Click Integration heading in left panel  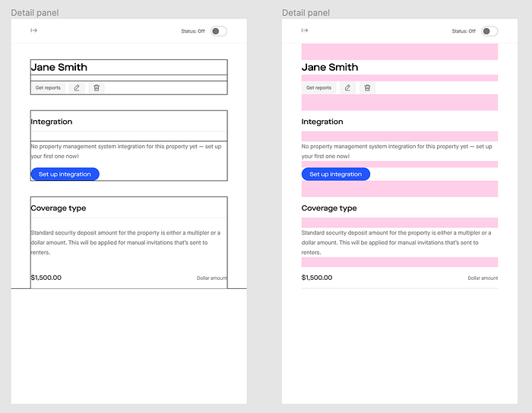[x=52, y=122]
